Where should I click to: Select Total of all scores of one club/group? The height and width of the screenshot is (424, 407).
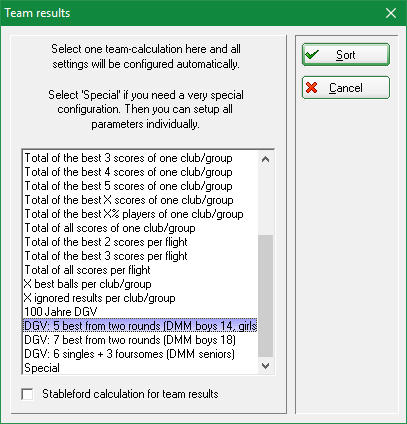[x=140, y=228]
